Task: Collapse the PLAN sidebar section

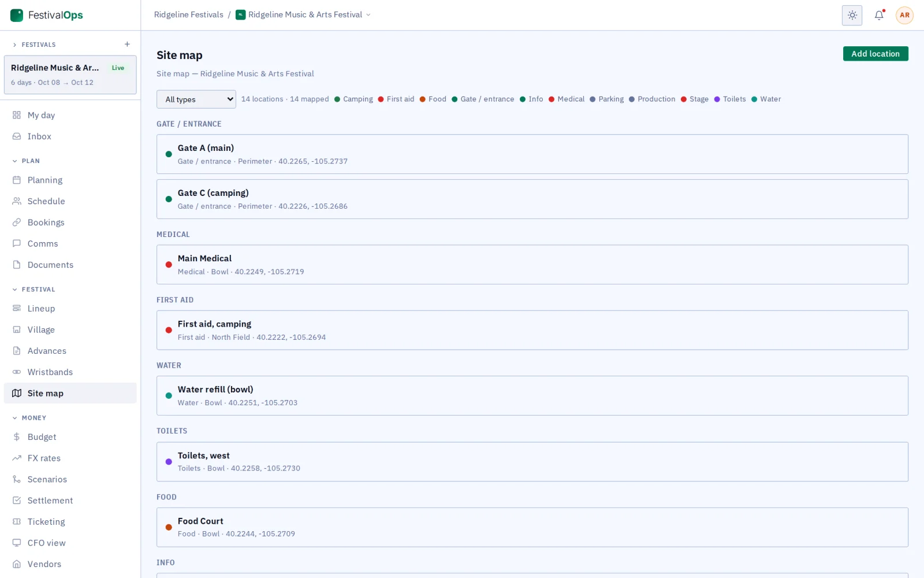Action: 26,161
